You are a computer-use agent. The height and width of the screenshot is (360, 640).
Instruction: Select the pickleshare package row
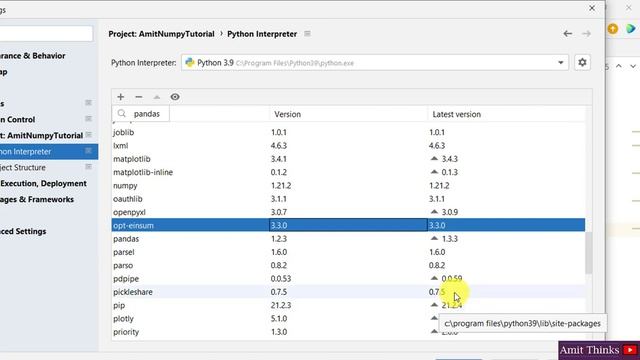pos(348,292)
